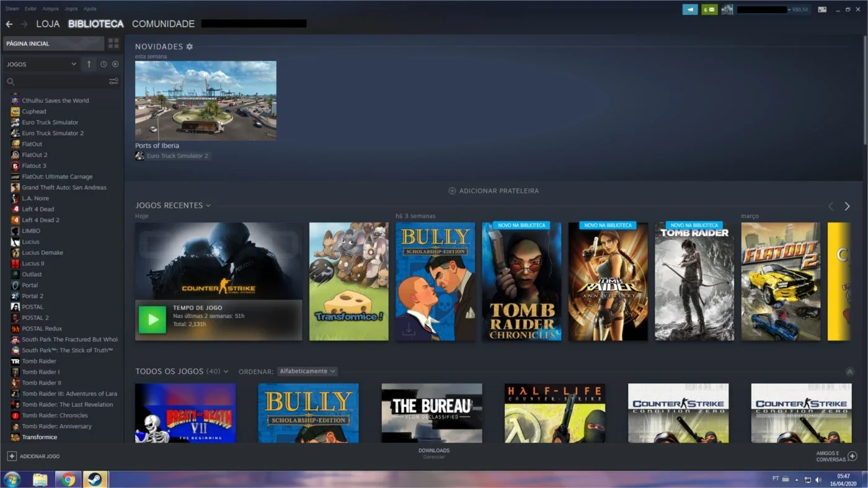Sort games list with the up-arrow icon
The height and width of the screenshot is (488, 868).
tap(89, 64)
